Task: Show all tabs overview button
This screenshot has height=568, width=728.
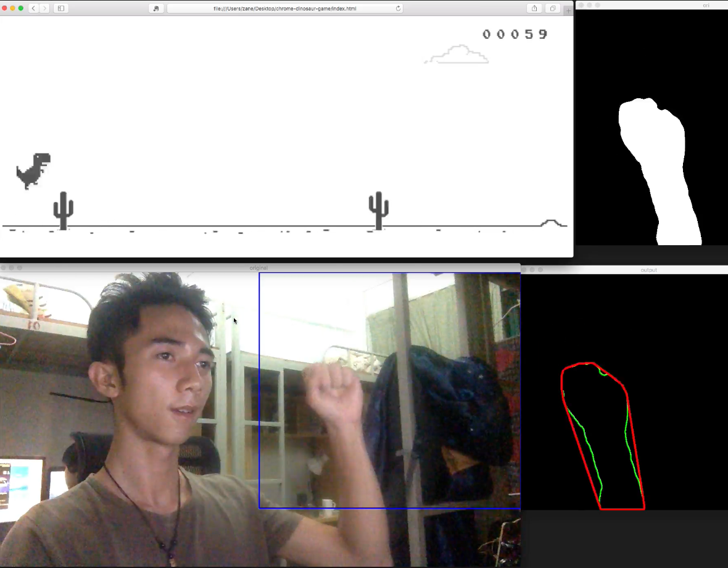Action: coord(553,9)
